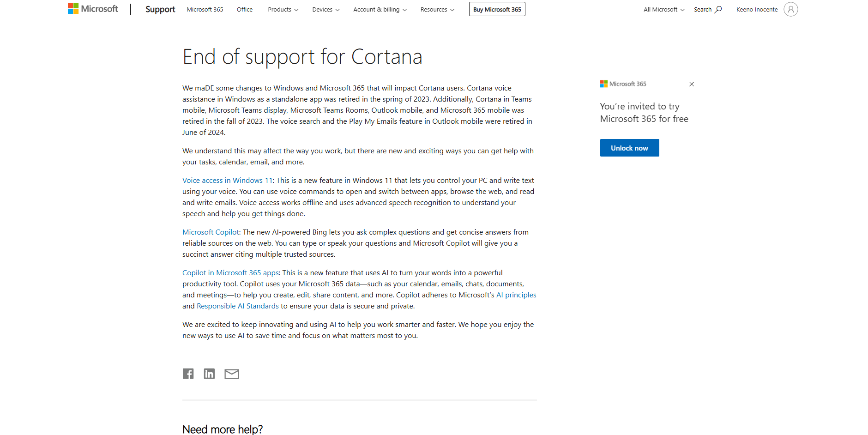868x435 pixels.
Task: Share article via email envelope icon
Action: pyautogui.click(x=232, y=374)
